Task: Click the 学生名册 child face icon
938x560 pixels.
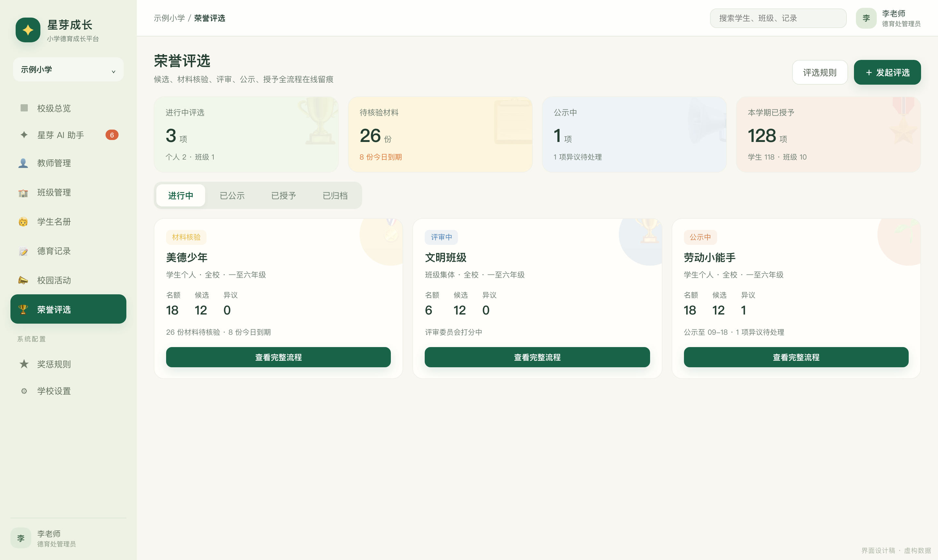Action: click(x=23, y=221)
